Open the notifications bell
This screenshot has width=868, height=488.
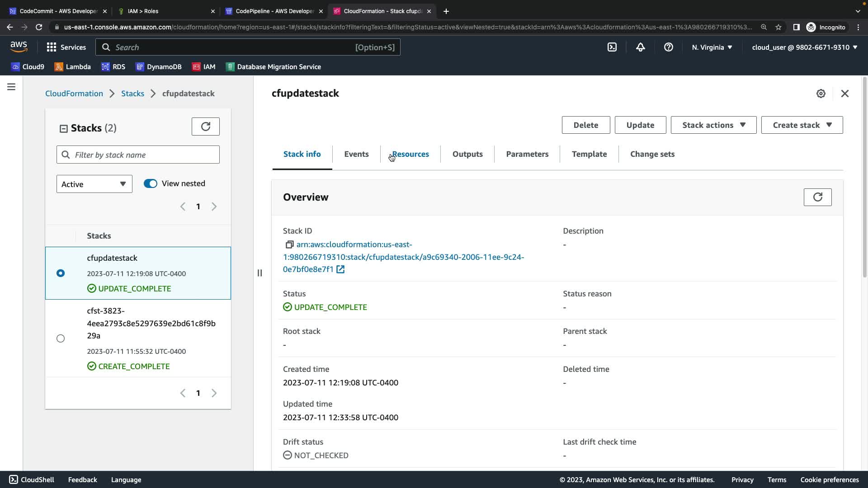[x=640, y=47]
